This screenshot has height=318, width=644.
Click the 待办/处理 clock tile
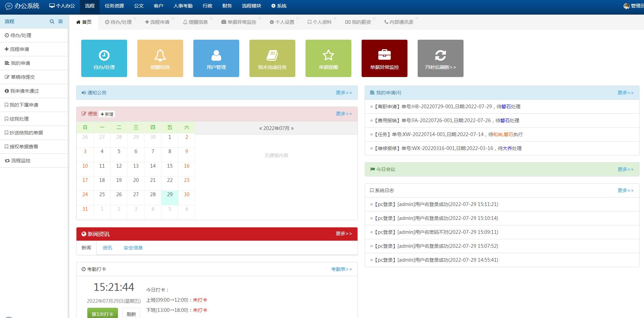pos(104,58)
